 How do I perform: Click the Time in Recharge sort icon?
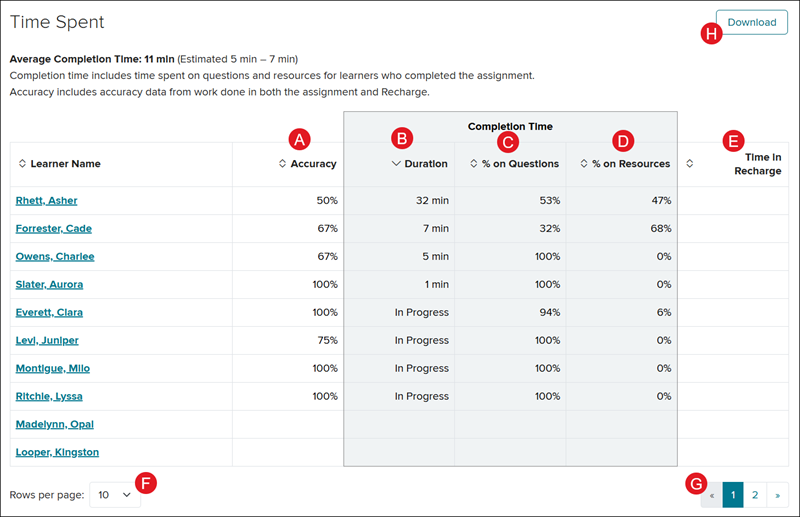(690, 164)
